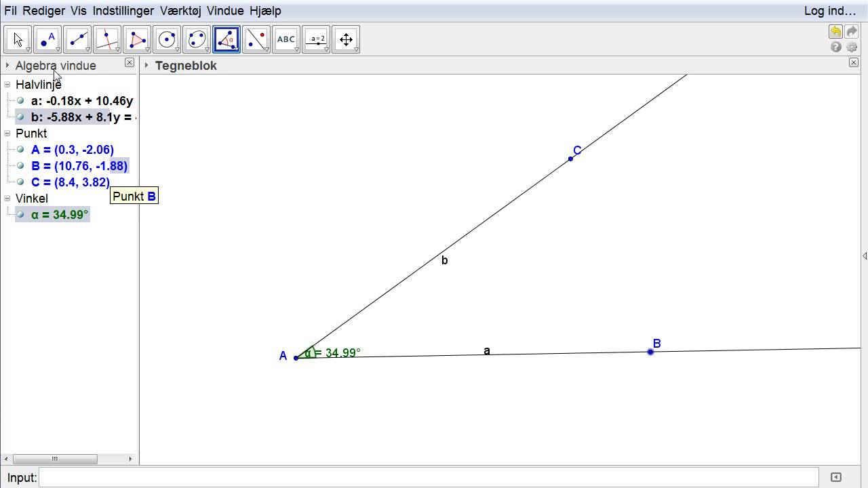Toggle visibility of ray b
Image resolution: width=868 pixels, height=488 pixels.
[21, 117]
